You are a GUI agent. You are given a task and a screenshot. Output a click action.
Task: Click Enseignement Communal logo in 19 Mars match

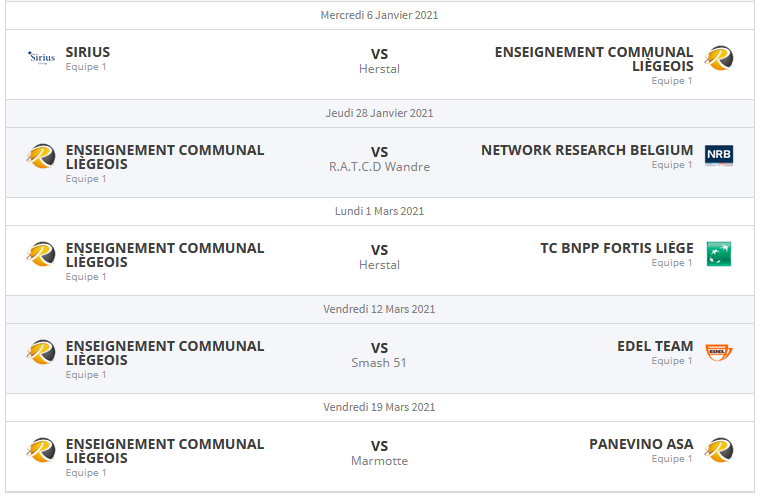(x=41, y=450)
